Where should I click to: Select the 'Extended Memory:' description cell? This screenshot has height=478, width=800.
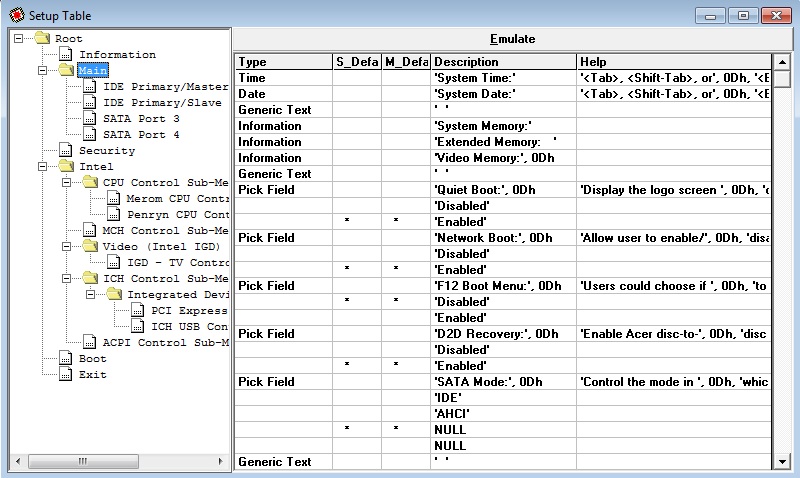[504, 142]
